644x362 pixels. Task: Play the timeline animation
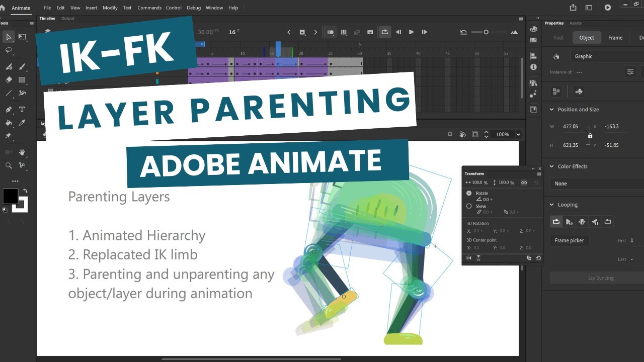click(411, 32)
